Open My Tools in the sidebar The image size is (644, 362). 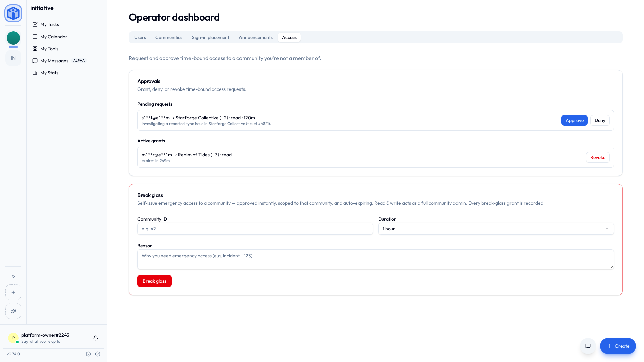pyautogui.click(x=67, y=49)
